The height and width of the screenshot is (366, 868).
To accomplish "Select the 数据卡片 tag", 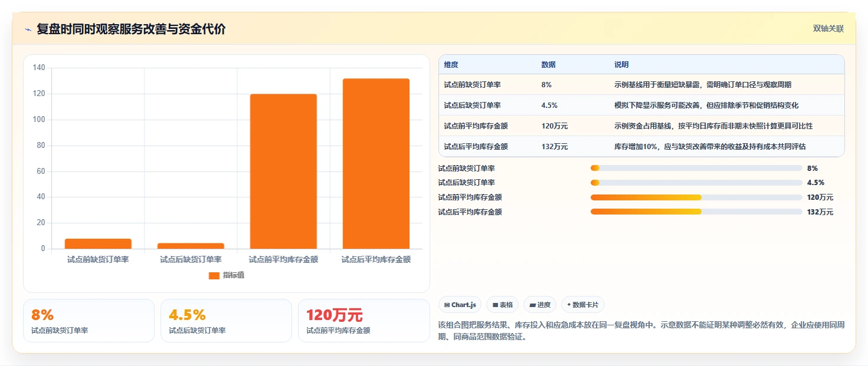I will click(x=583, y=305).
